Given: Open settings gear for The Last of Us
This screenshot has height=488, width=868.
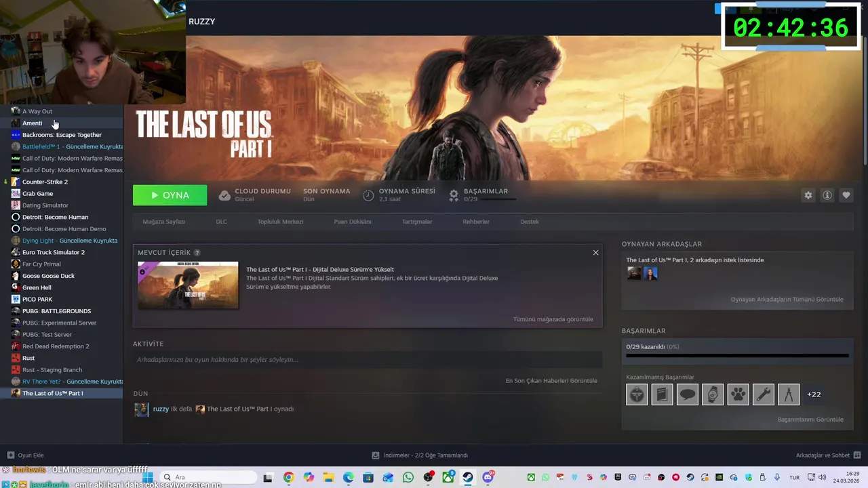Looking at the screenshot, I should click(808, 195).
